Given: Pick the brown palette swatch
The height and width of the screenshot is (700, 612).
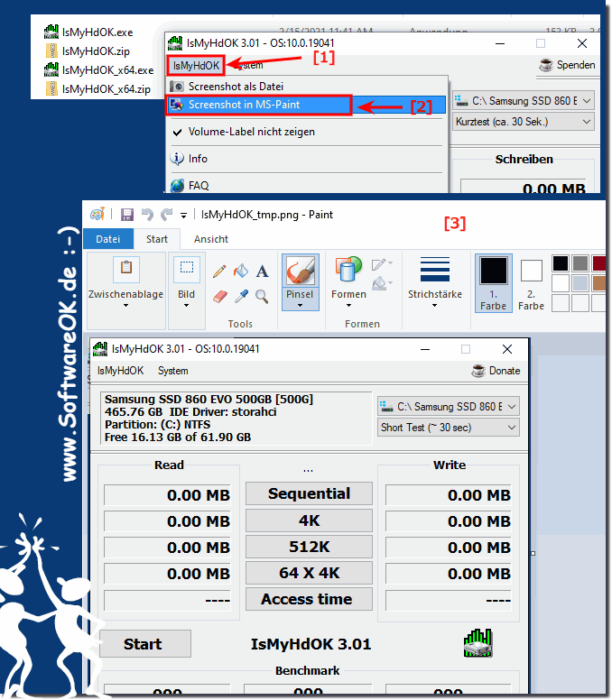Looking at the screenshot, I should point(600,283).
